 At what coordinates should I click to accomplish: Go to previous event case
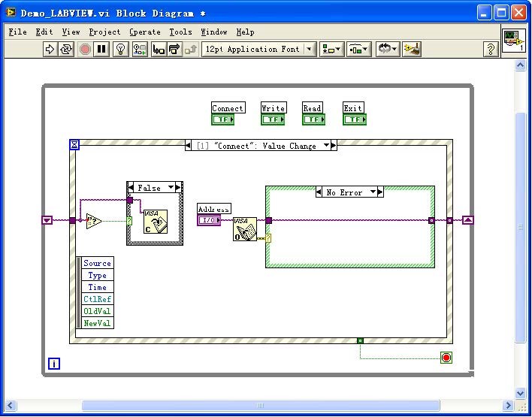[188, 146]
